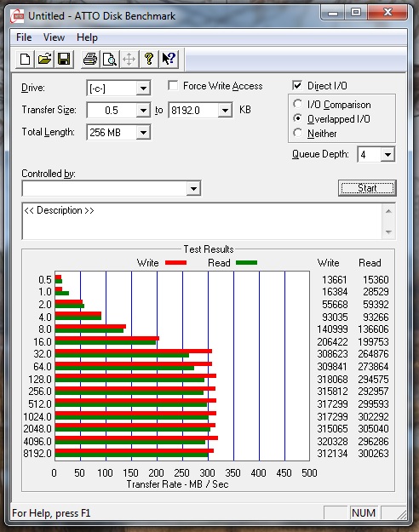Expand the Total Length dropdown
This screenshot has height=532, width=419.
click(143, 132)
